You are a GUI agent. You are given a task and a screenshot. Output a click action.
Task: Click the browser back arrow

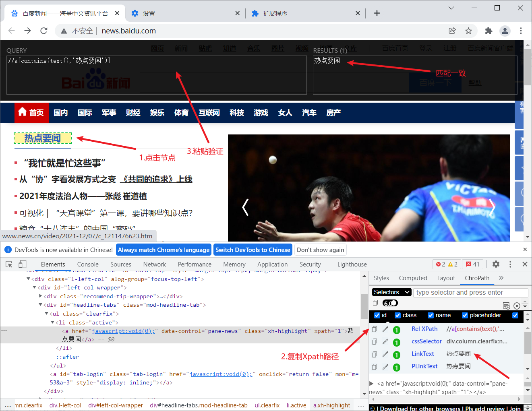[11, 31]
